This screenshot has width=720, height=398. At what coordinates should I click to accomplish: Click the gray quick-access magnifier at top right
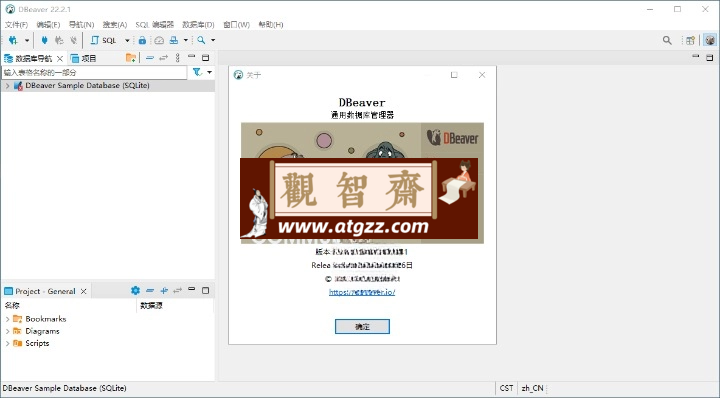pyautogui.click(x=667, y=40)
